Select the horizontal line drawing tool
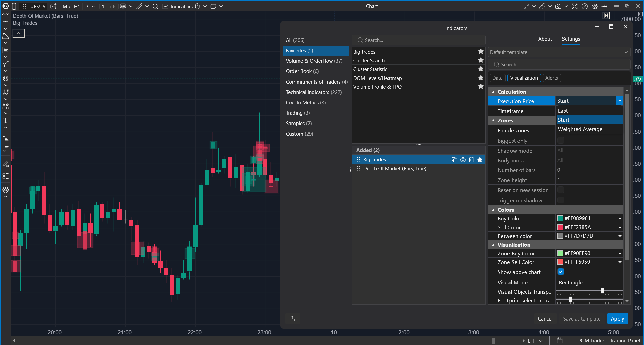Screen dimensions: 644x345 click(x=6, y=22)
